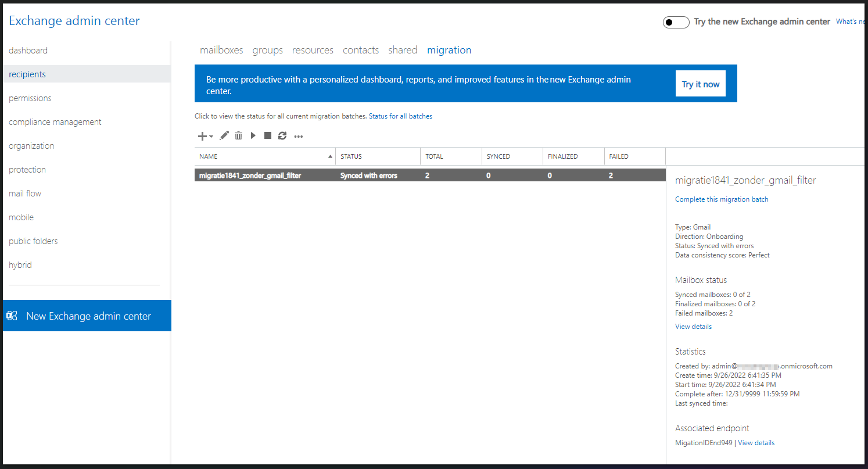The width and height of the screenshot is (868, 469).
Task: Switch to the mailboxes tab
Action: click(x=221, y=50)
